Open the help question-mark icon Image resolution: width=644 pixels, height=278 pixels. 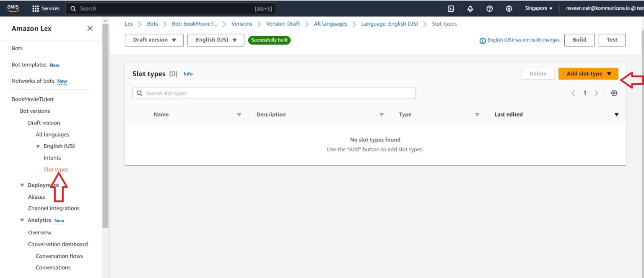click(x=489, y=8)
